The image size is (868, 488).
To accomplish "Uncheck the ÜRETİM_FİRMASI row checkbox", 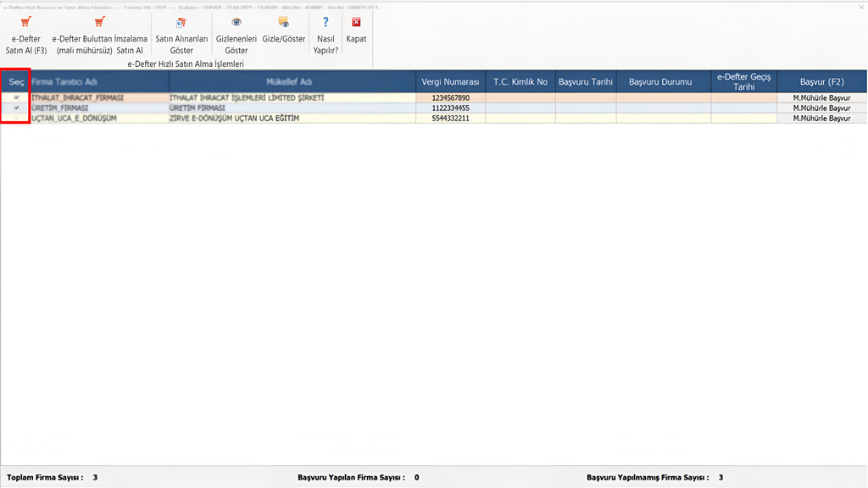I will pos(17,108).
